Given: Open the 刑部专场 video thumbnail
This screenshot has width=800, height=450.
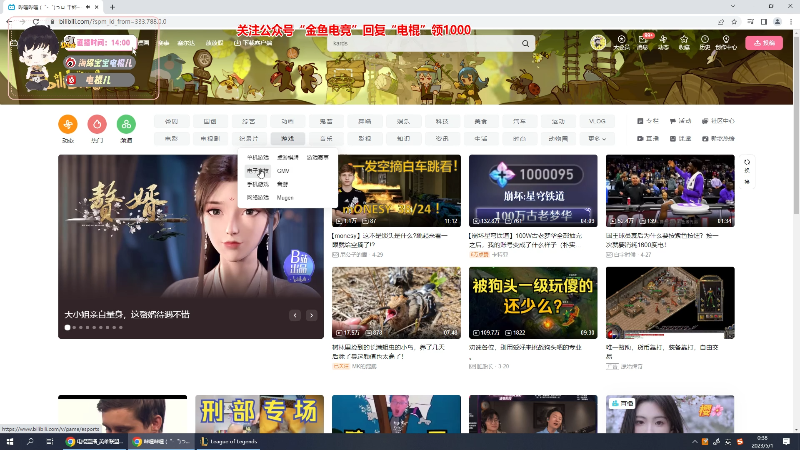Looking at the screenshot, I should (x=259, y=414).
